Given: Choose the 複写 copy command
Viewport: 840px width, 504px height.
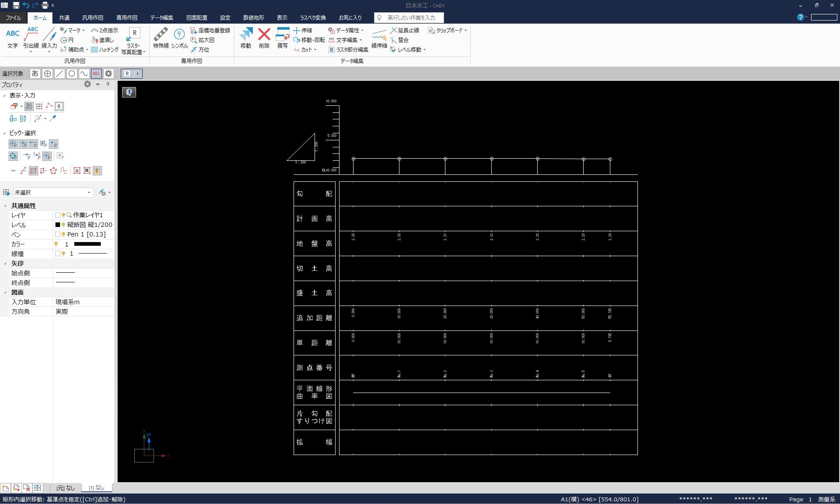Looking at the screenshot, I should point(283,38).
